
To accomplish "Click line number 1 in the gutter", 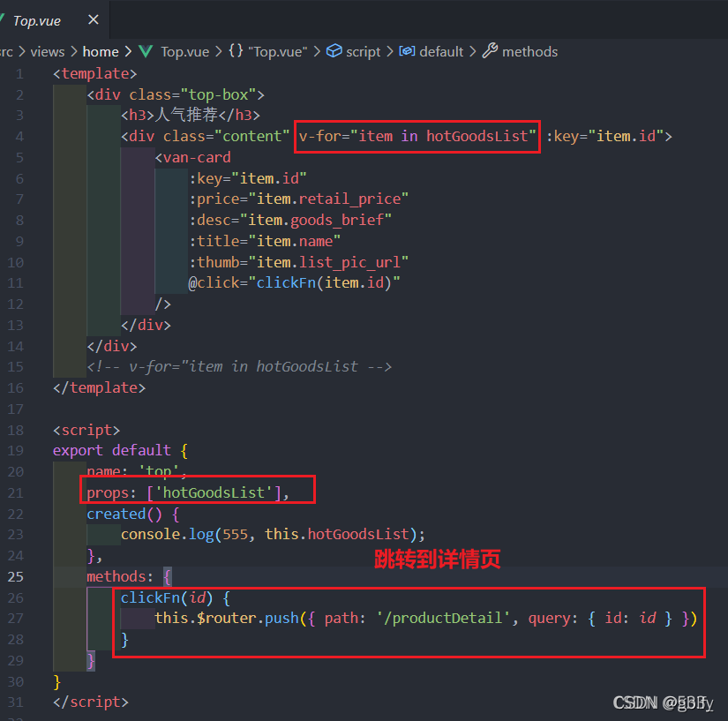I will tap(19, 74).
